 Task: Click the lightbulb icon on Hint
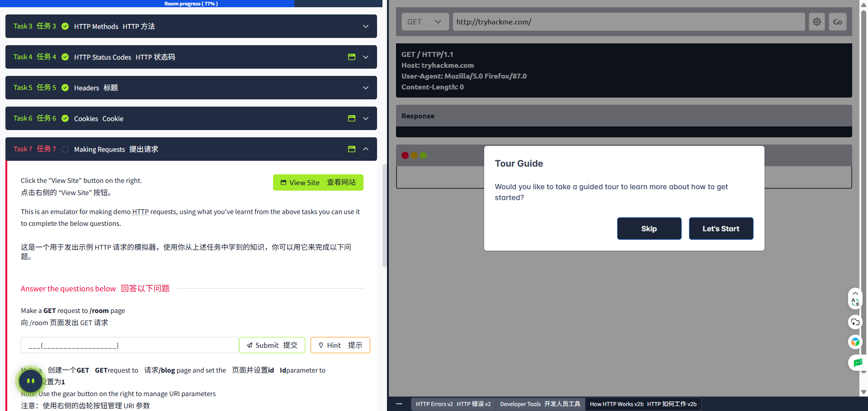(x=321, y=346)
